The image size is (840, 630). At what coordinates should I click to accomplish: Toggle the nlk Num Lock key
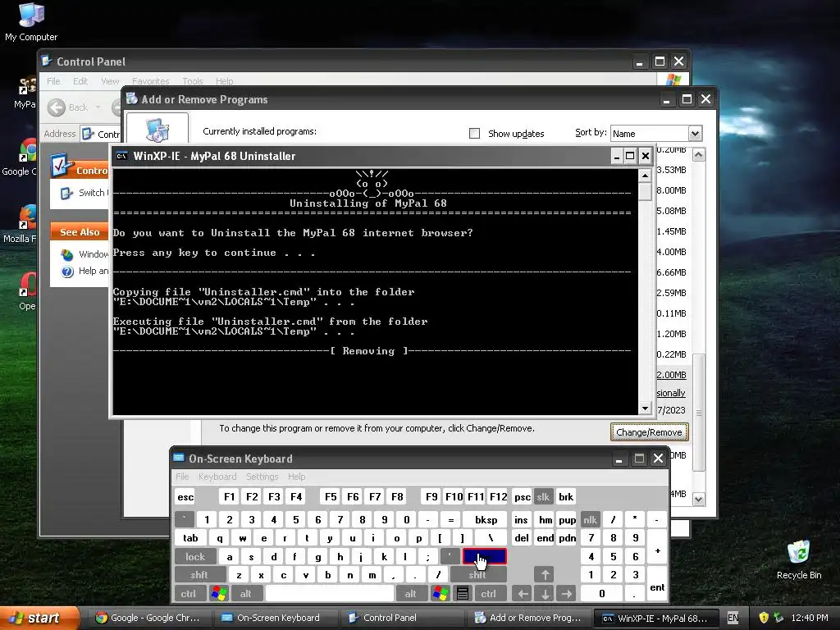click(x=590, y=519)
